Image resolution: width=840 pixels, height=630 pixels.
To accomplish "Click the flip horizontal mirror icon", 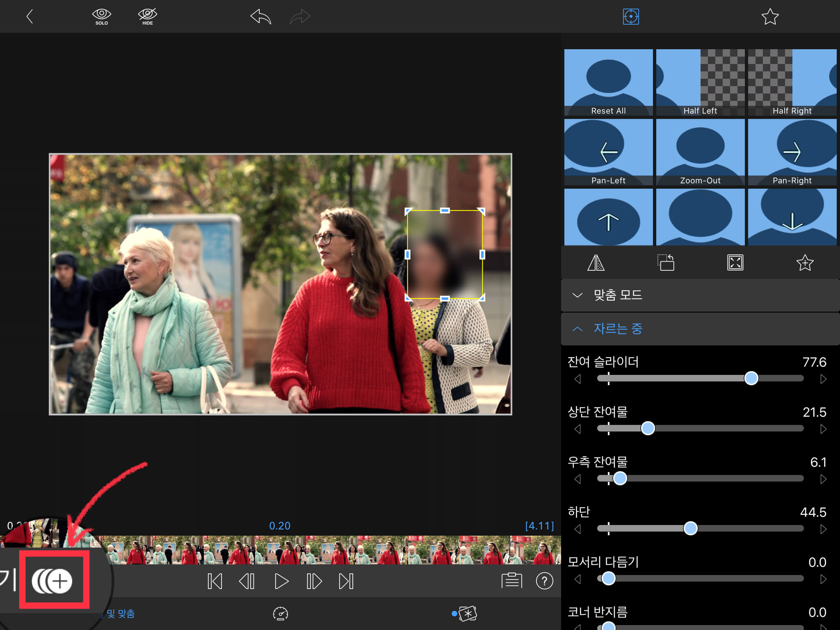I will 596,262.
